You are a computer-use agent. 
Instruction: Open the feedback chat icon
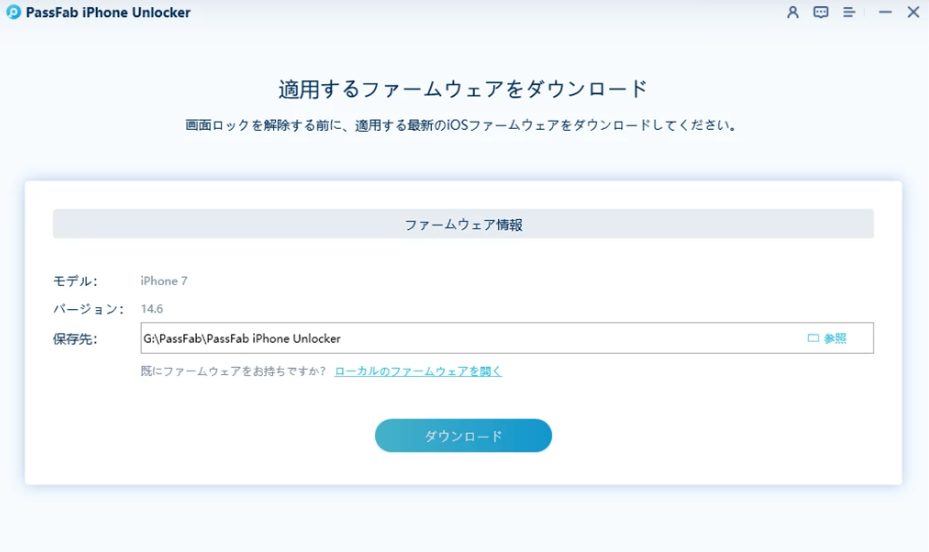pyautogui.click(x=821, y=12)
